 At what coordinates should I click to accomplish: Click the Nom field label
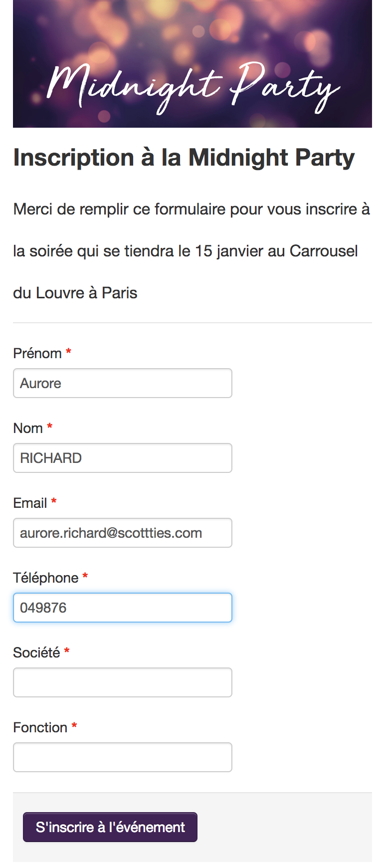(28, 428)
